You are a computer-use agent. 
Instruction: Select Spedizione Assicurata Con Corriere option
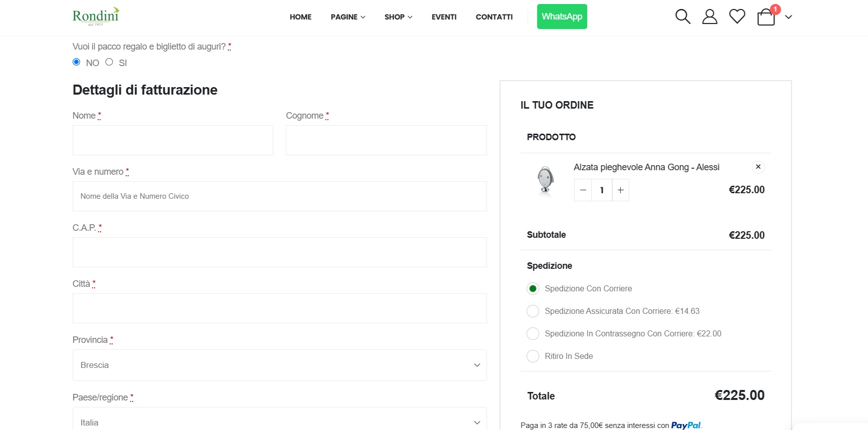533,311
